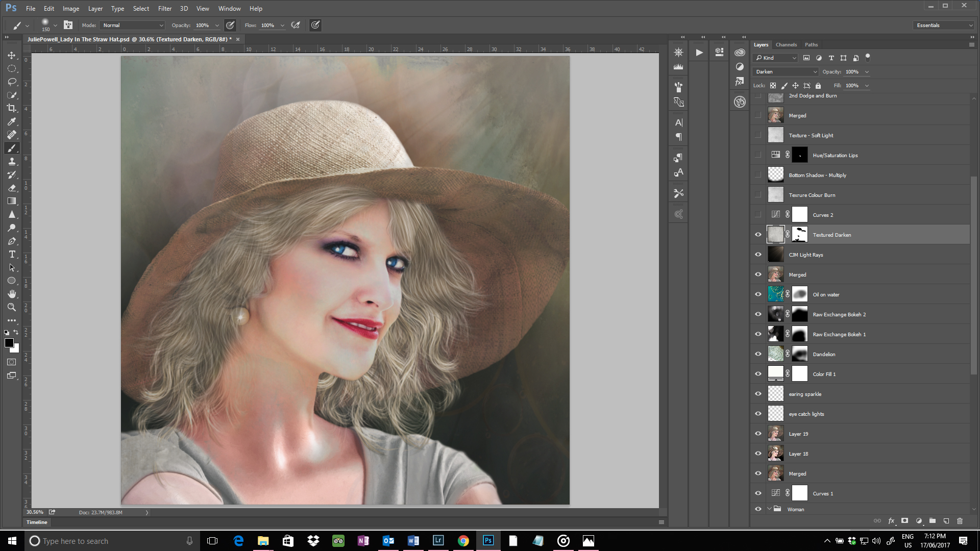Open the brush Mode Normal dropdown

click(x=133, y=25)
